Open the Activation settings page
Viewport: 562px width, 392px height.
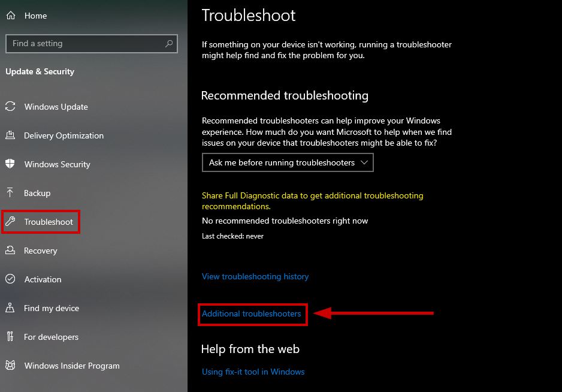(x=43, y=279)
